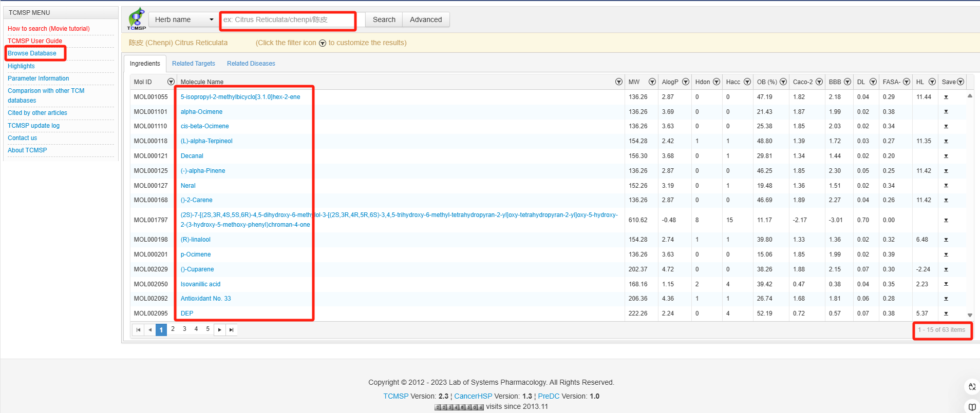Open the cis-beta-Ocimene molecule link
Image resolution: width=980 pixels, height=413 pixels.
click(205, 126)
